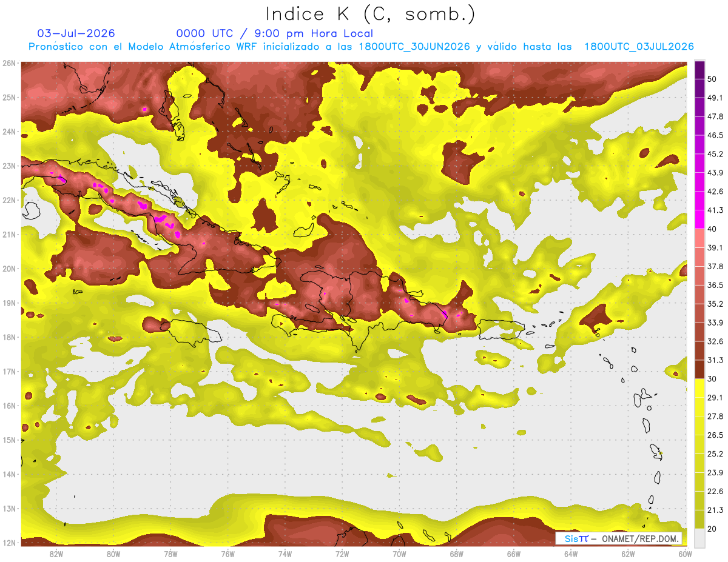728x562 pixels.
Task: Click the '80W' longitude label
Action: pos(113,554)
